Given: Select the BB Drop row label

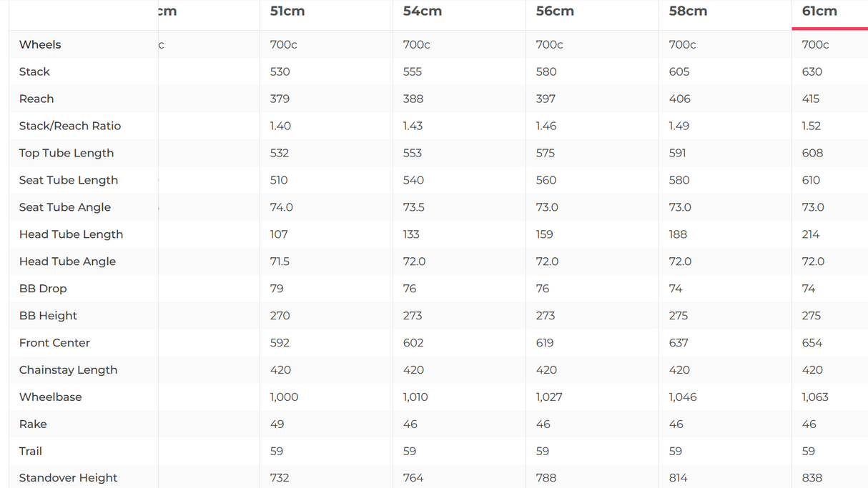Looking at the screenshot, I should click(43, 289).
